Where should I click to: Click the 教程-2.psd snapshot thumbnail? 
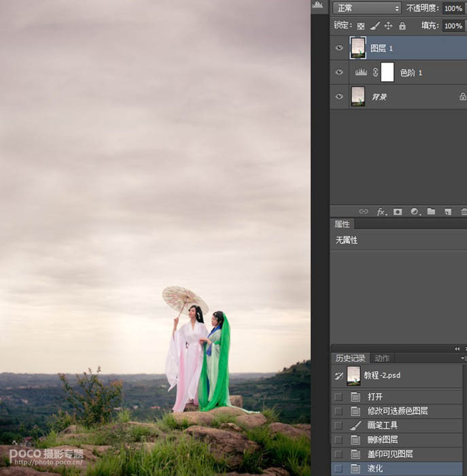pyautogui.click(x=353, y=376)
